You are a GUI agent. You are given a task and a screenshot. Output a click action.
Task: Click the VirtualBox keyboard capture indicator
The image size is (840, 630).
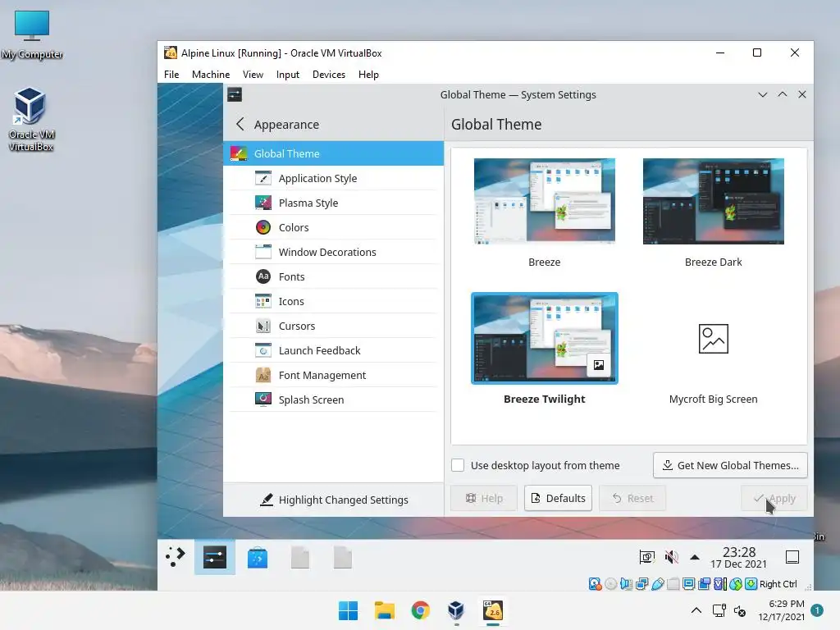pyautogui.click(x=751, y=584)
